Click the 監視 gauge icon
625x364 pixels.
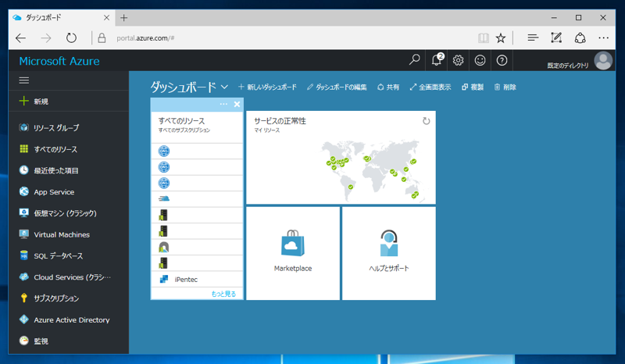[x=24, y=341]
